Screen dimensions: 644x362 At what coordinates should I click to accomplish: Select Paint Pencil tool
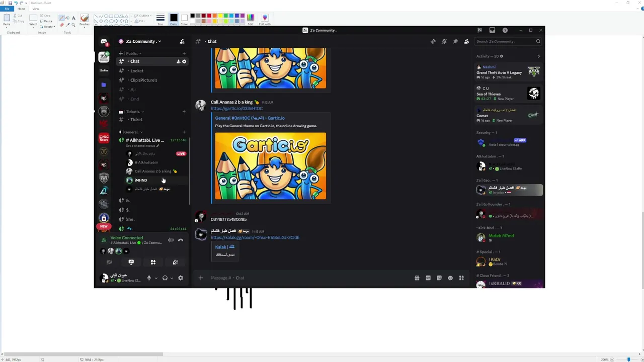click(62, 18)
